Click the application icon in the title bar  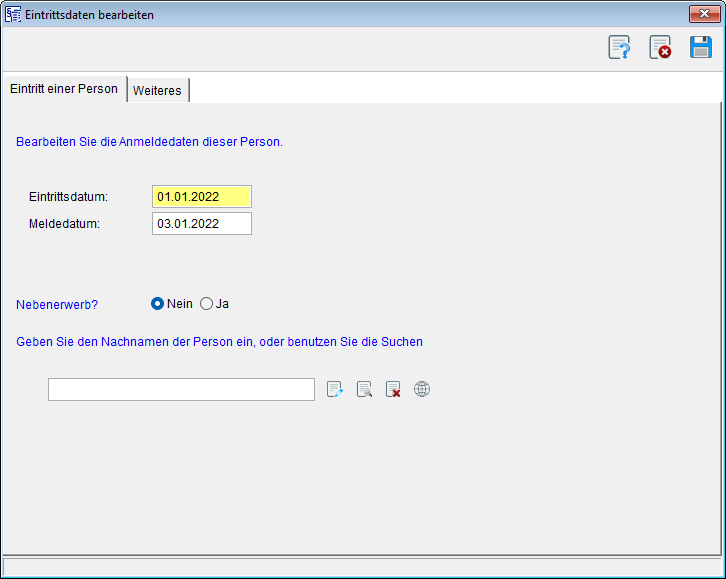[x=13, y=14]
